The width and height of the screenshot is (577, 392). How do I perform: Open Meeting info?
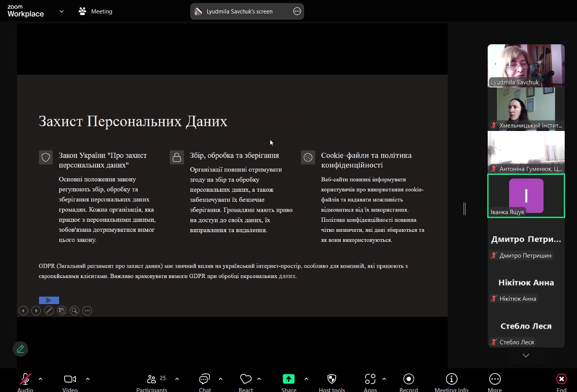451,380
